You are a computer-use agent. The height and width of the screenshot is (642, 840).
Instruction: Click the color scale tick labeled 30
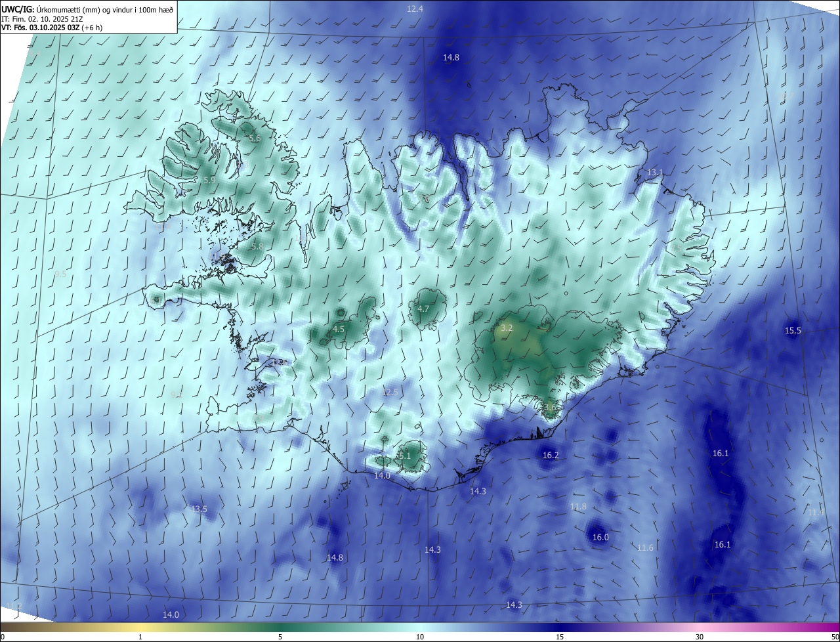point(700,637)
